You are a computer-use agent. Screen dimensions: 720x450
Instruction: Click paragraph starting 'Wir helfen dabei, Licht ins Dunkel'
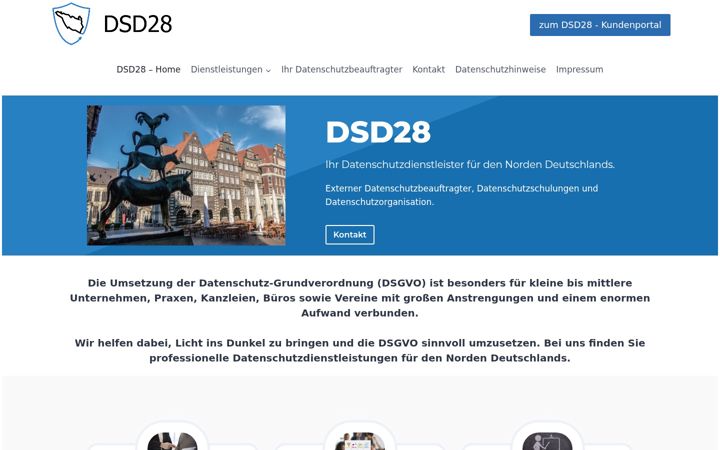pos(360,350)
